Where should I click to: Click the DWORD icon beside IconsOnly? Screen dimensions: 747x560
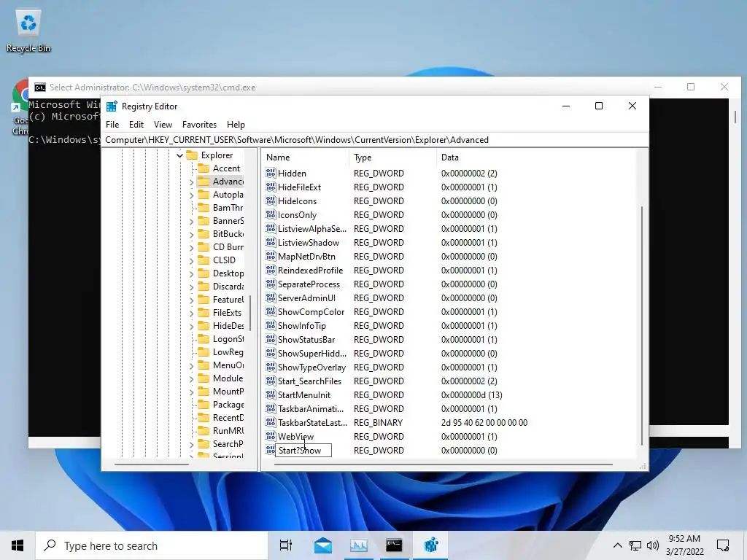pyautogui.click(x=271, y=214)
